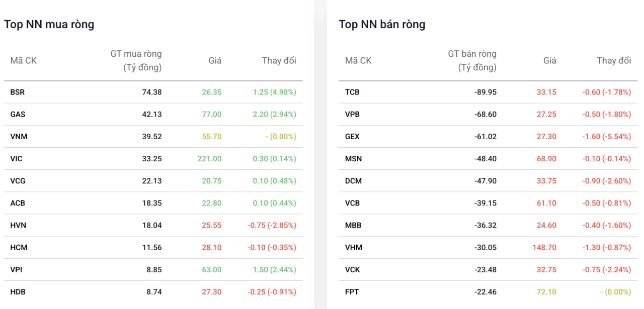Open the MSN stock ticker
The height and width of the screenshot is (309, 644).
(353, 159)
